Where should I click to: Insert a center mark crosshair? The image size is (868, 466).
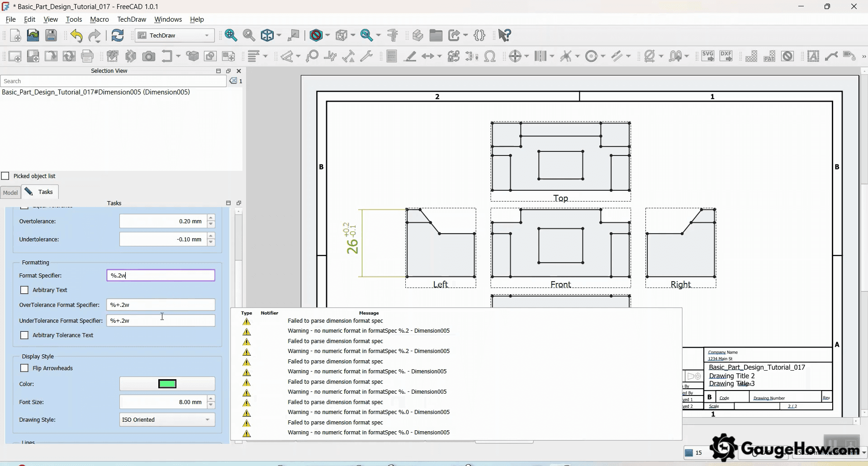516,56
